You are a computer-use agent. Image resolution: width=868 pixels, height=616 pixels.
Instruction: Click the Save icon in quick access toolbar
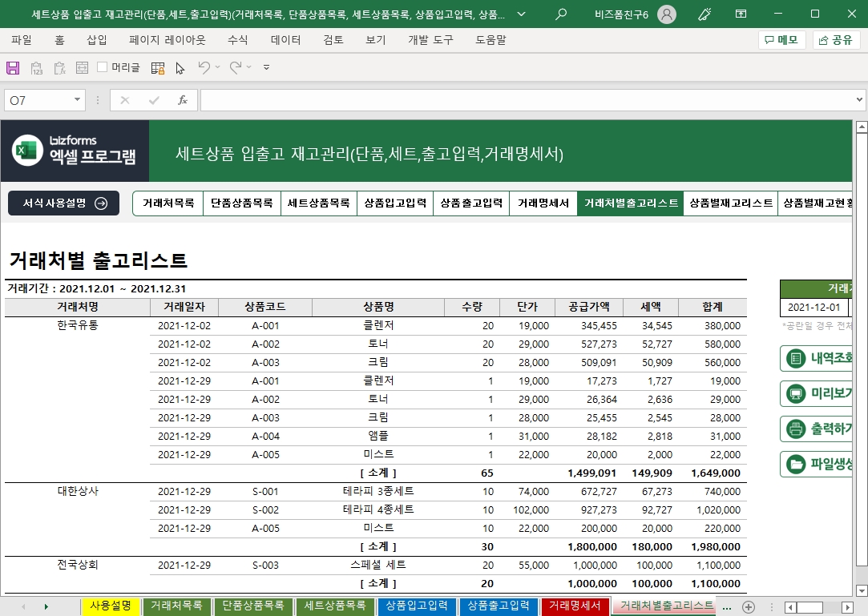click(x=12, y=68)
